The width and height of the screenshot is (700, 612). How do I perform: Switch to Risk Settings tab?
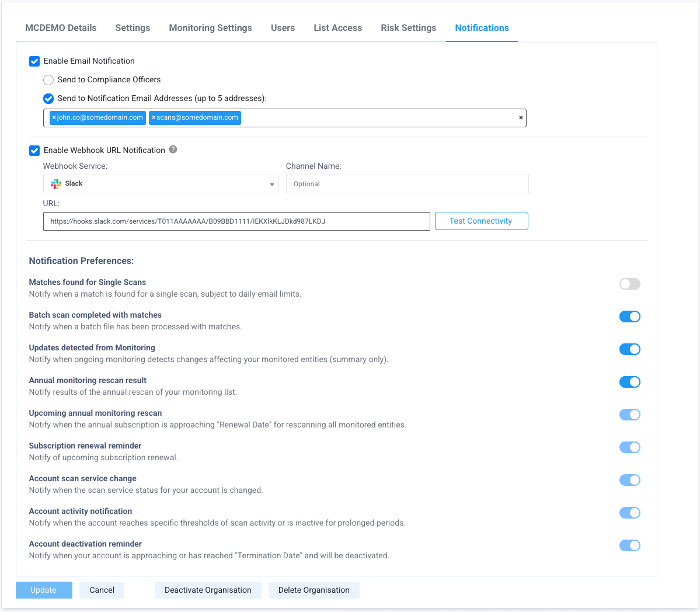click(x=408, y=28)
